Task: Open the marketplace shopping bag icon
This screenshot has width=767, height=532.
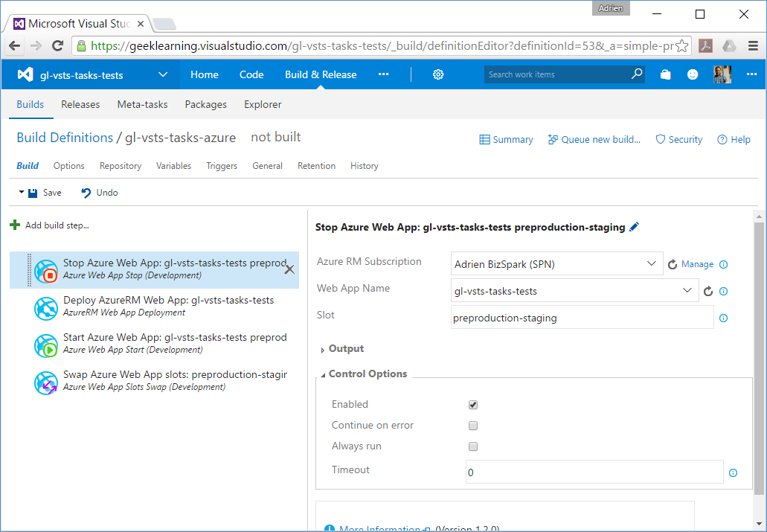Action: click(665, 74)
